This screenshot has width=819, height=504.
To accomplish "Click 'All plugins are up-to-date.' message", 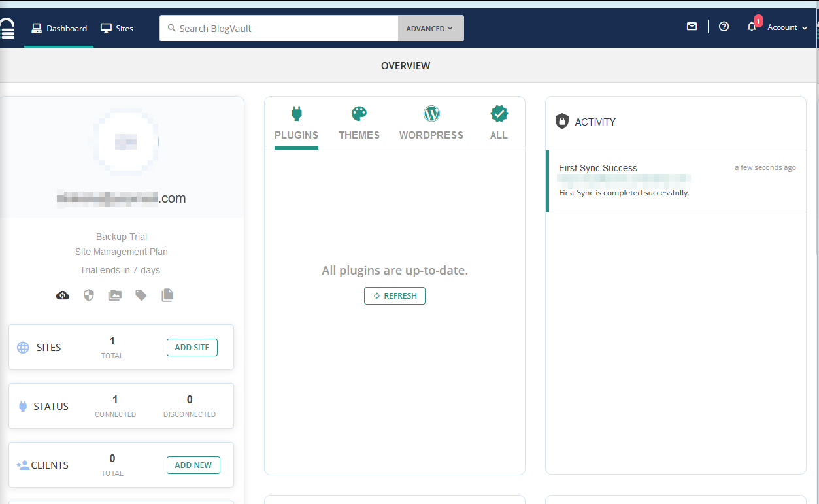I will [395, 270].
